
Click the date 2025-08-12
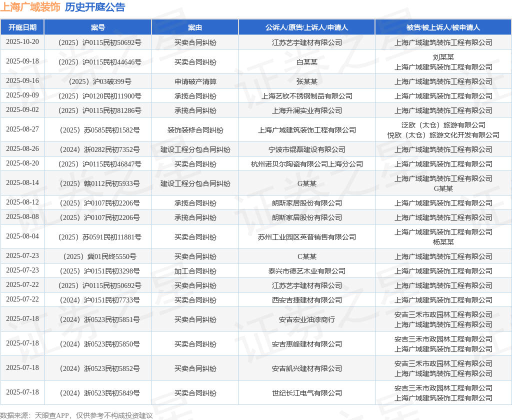point(22,202)
